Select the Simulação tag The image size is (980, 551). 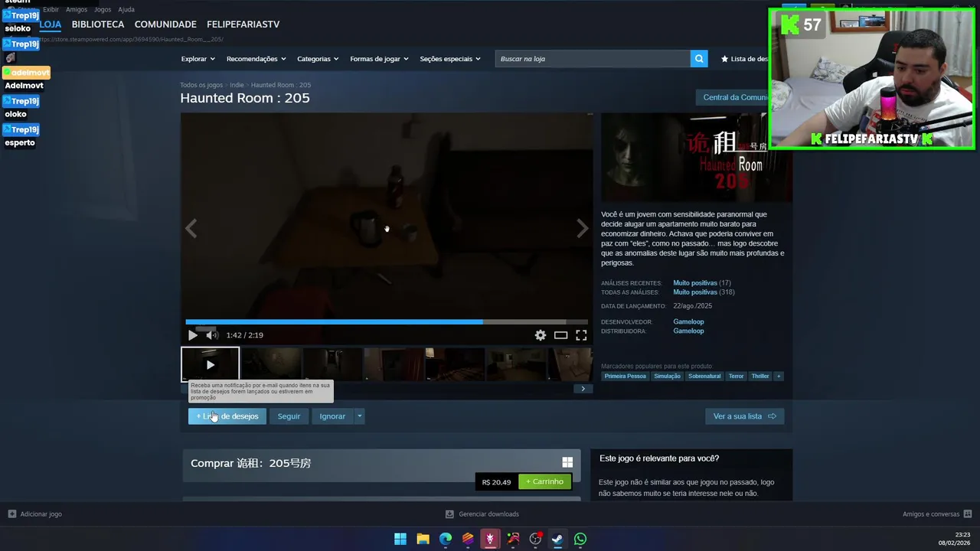click(x=667, y=376)
